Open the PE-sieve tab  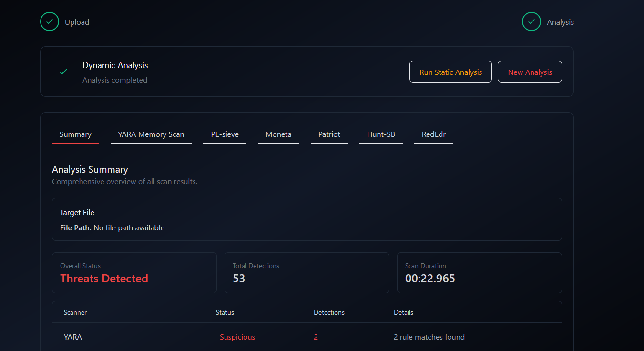click(225, 134)
